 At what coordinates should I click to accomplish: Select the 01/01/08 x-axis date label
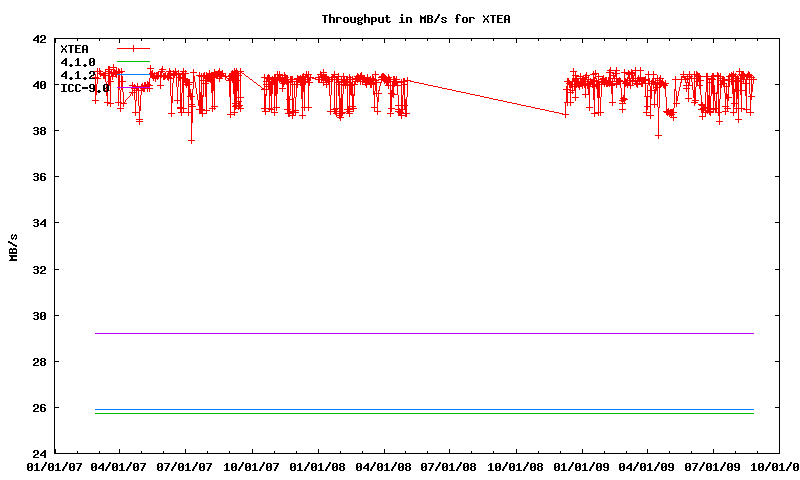(x=319, y=466)
